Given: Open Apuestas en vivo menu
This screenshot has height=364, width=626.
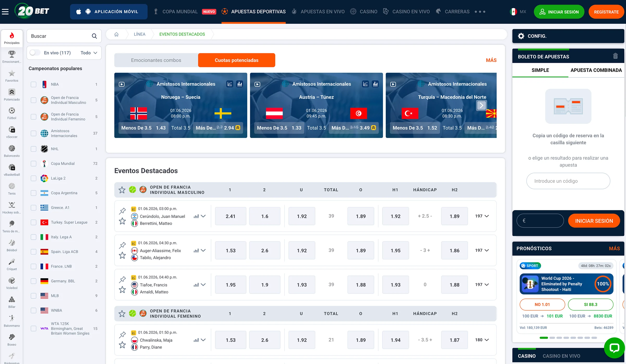Looking at the screenshot, I should 318,11.
